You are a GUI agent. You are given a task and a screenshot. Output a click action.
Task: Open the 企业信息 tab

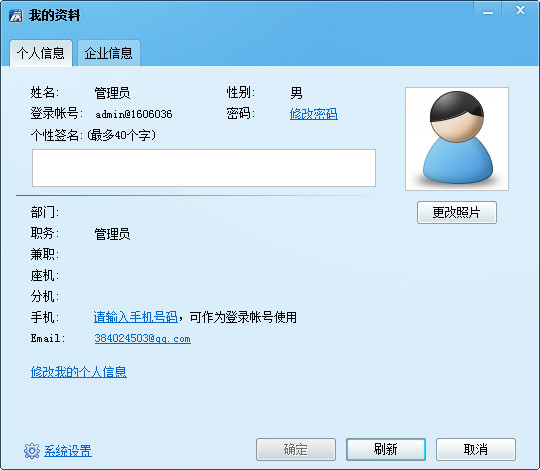108,53
